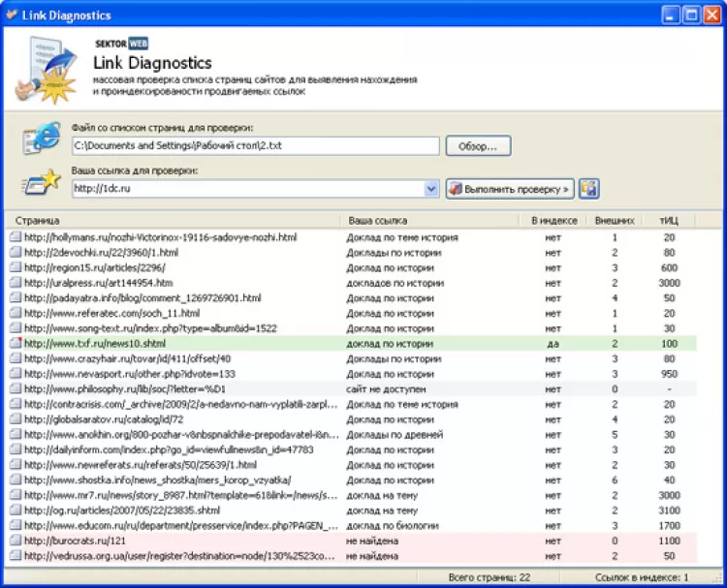Click the page icon for philosophy.ru row
727x588 pixels.
[x=16, y=389]
